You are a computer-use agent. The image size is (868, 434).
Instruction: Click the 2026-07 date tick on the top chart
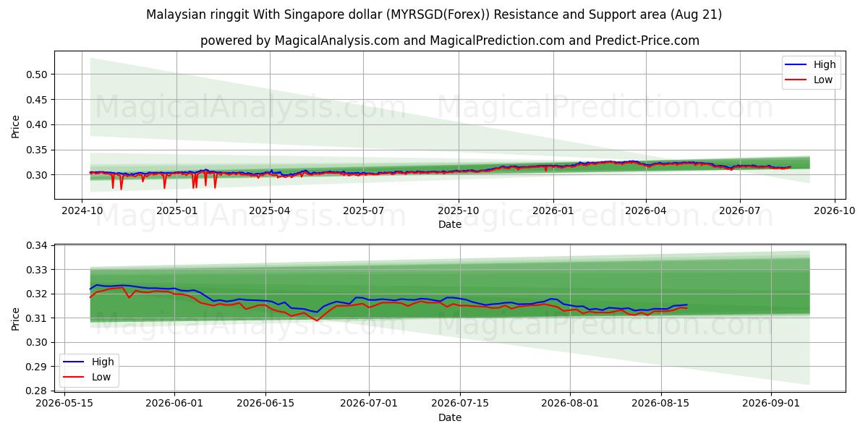pos(740,210)
